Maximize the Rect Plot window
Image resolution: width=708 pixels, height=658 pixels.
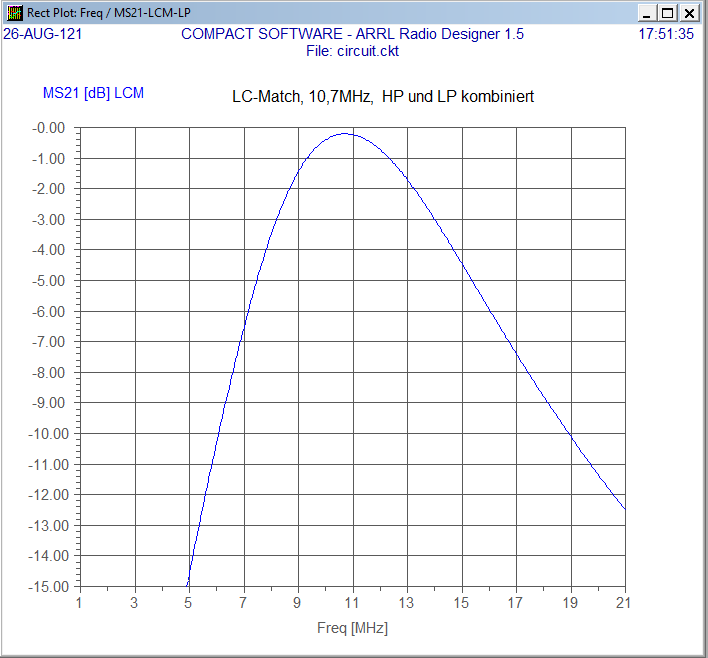coord(668,13)
